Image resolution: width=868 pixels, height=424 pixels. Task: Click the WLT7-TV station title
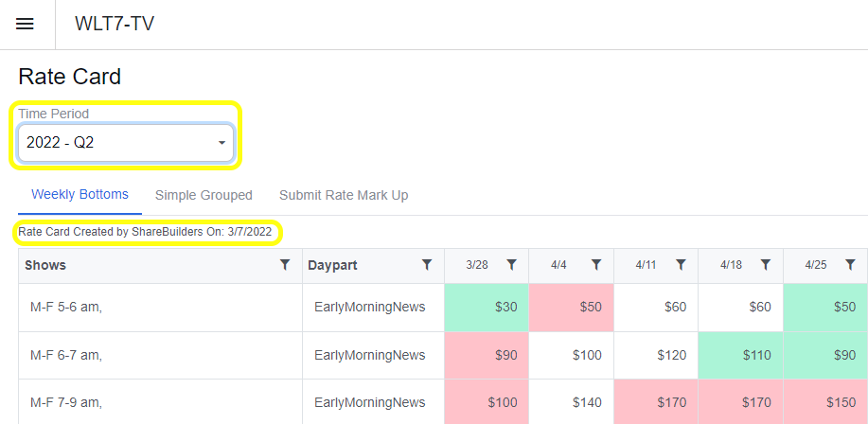click(115, 24)
